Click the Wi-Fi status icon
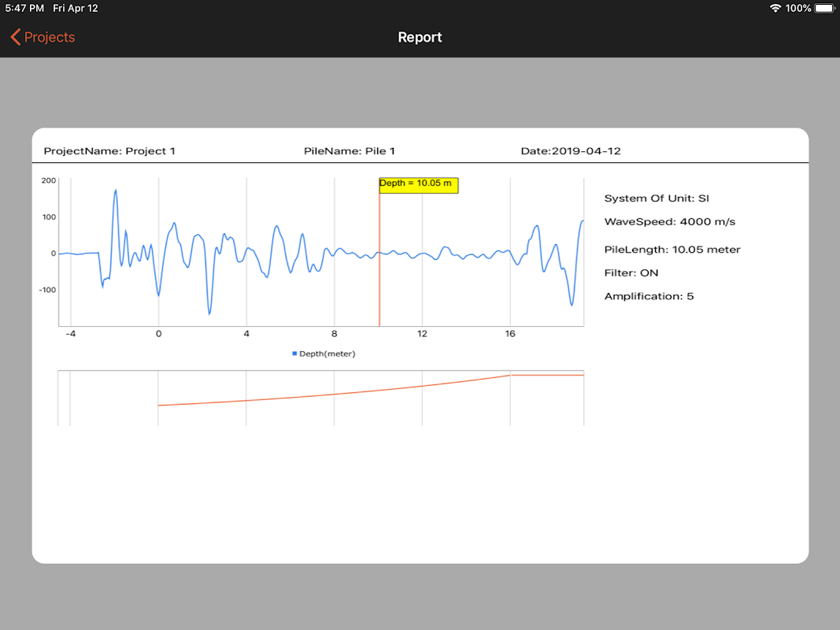The image size is (840, 630). [x=775, y=8]
